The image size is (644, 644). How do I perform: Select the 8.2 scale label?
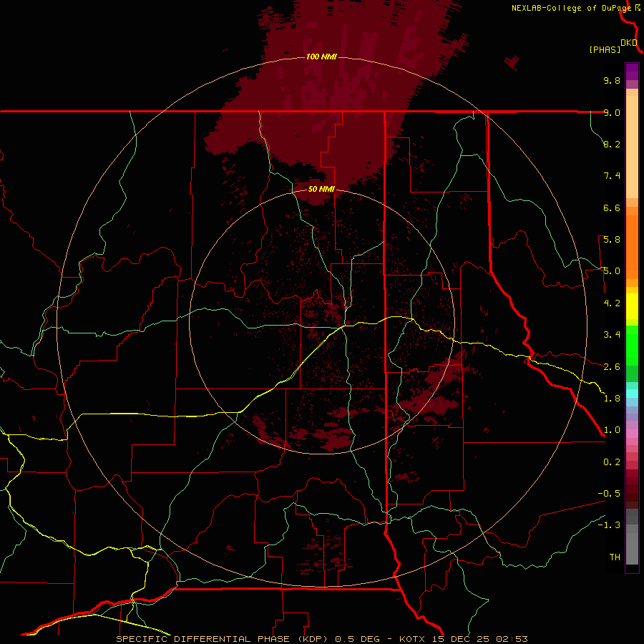tap(612, 144)
